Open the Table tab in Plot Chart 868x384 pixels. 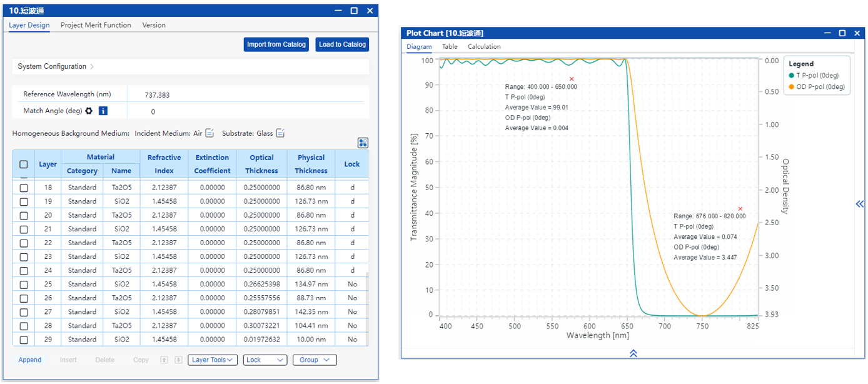450,46
